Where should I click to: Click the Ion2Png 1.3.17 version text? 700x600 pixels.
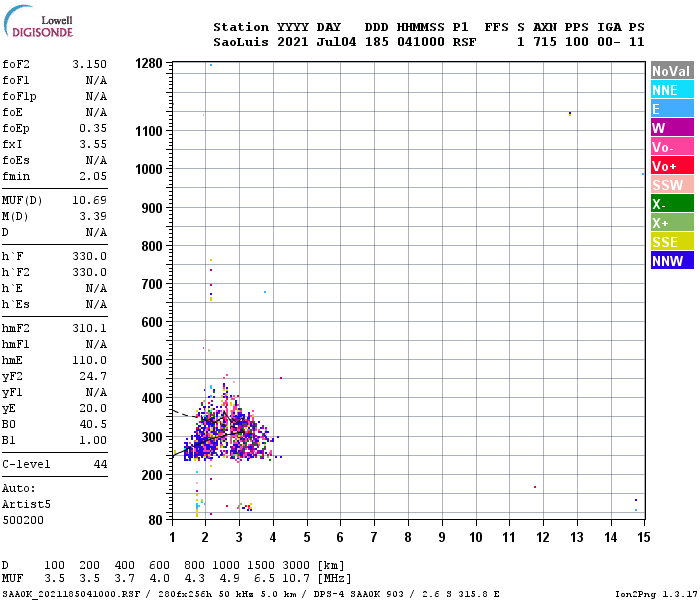click(x=656, y=594)
